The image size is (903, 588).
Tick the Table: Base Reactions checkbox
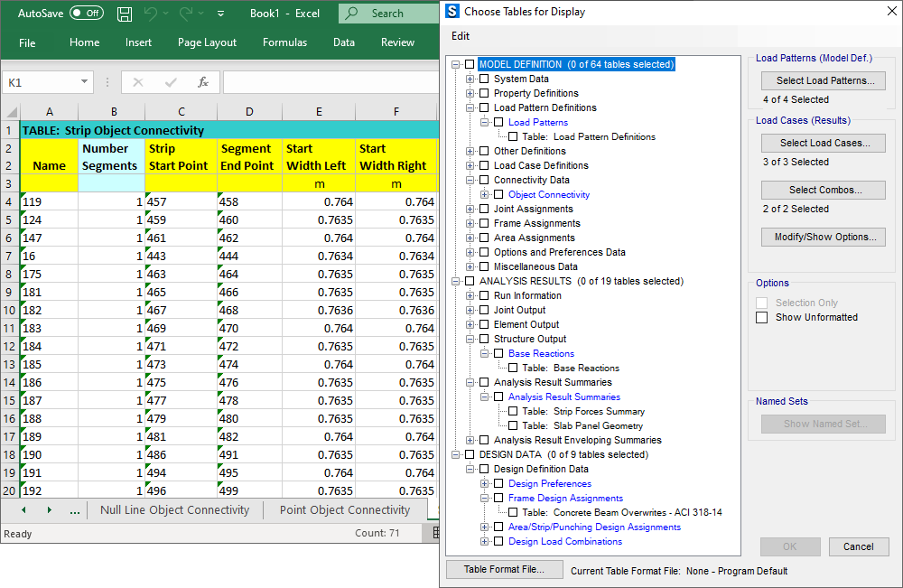513,368
